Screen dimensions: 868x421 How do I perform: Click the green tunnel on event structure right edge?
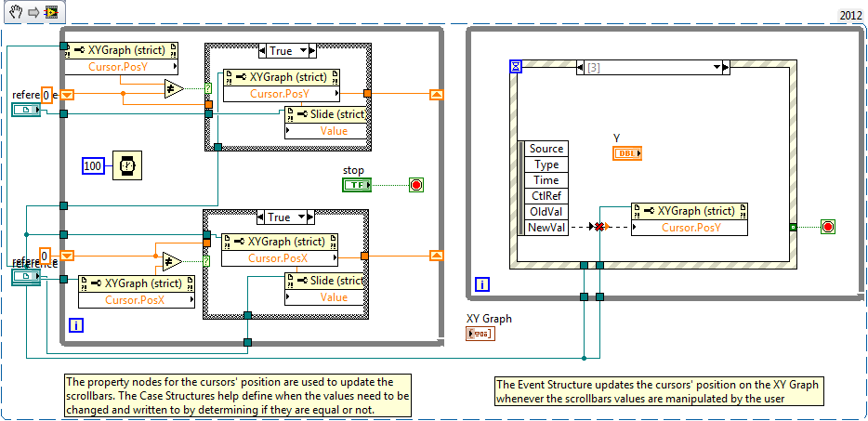click(x=793, y=227)
